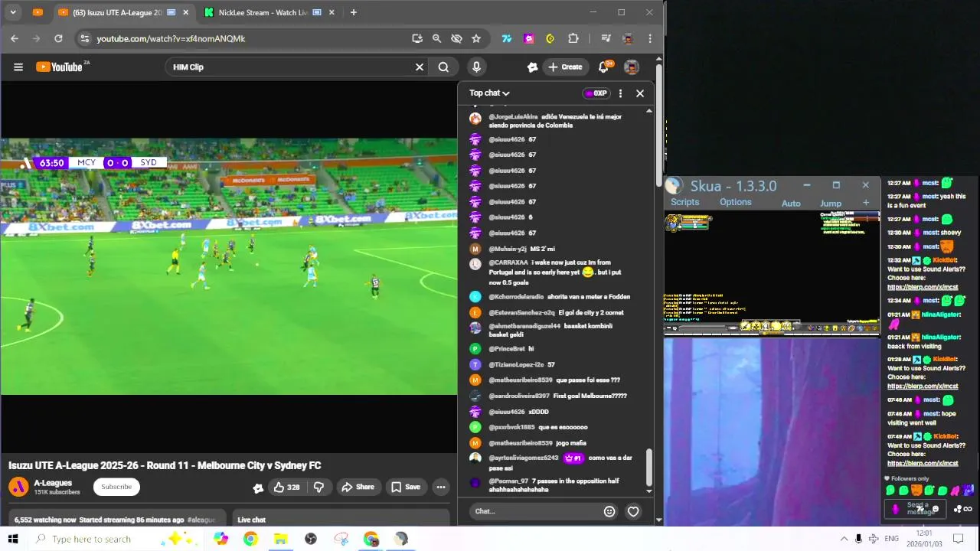Open the system tray clock
The image size is (980, 551).
coord(925,539)
